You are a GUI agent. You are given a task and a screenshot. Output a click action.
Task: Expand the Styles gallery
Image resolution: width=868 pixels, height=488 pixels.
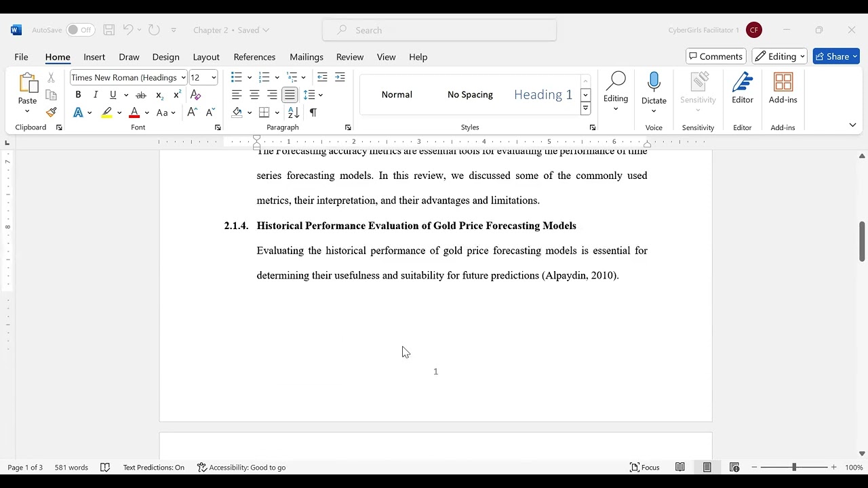(x=585, y=109)
